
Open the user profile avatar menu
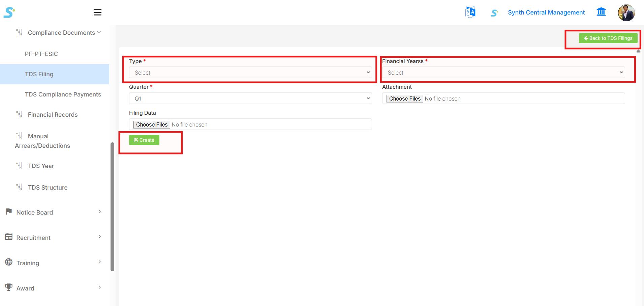pos(626,12)
